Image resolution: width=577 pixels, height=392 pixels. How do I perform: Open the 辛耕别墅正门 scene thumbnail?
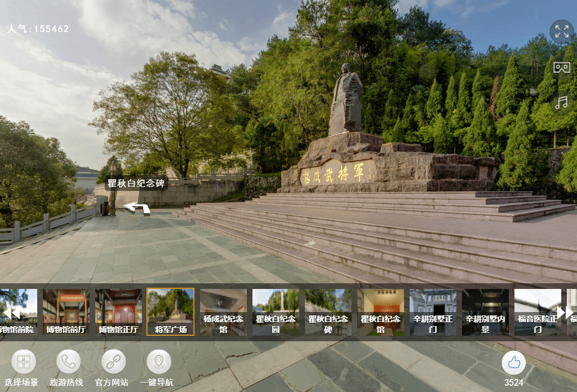coord(433,312)
